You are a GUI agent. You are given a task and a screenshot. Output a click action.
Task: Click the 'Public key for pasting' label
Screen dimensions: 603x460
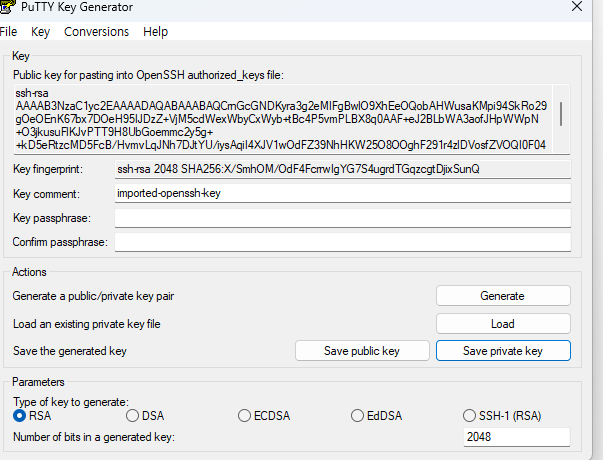148,75
